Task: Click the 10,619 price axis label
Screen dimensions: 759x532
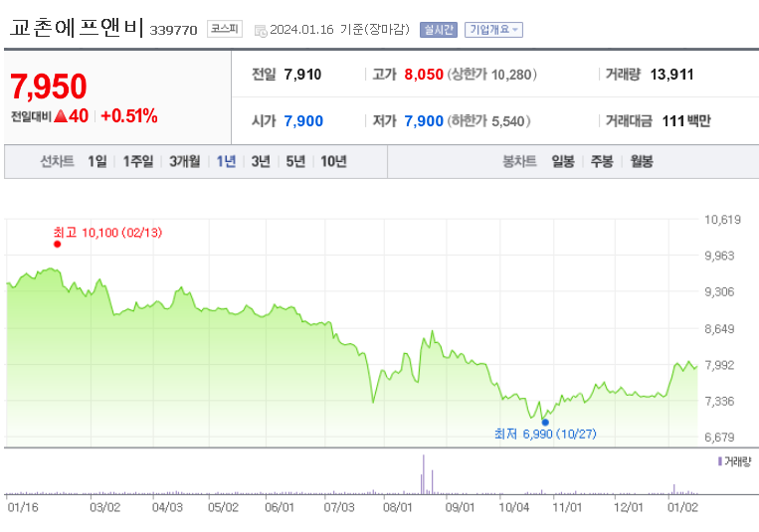Action: [722, 220]
